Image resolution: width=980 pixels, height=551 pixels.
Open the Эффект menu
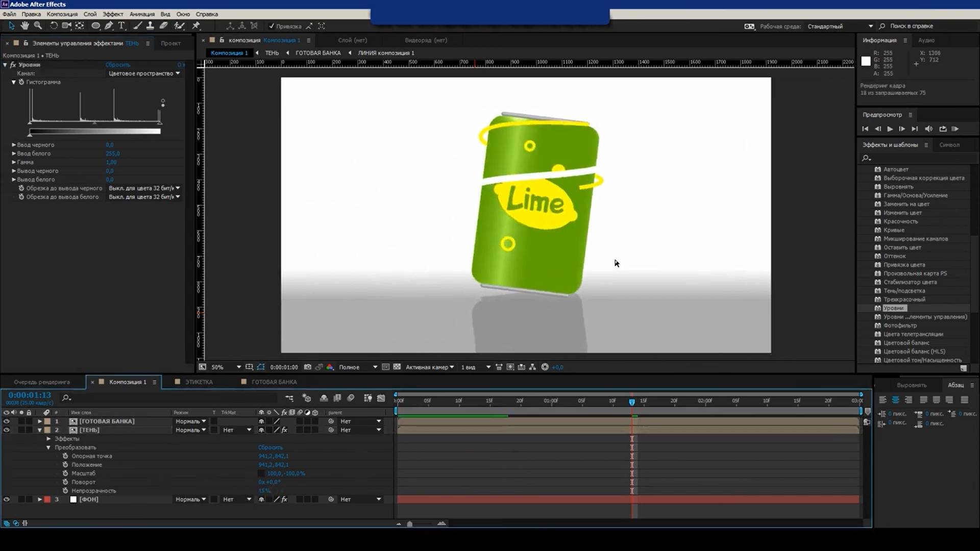pos(112,14)
